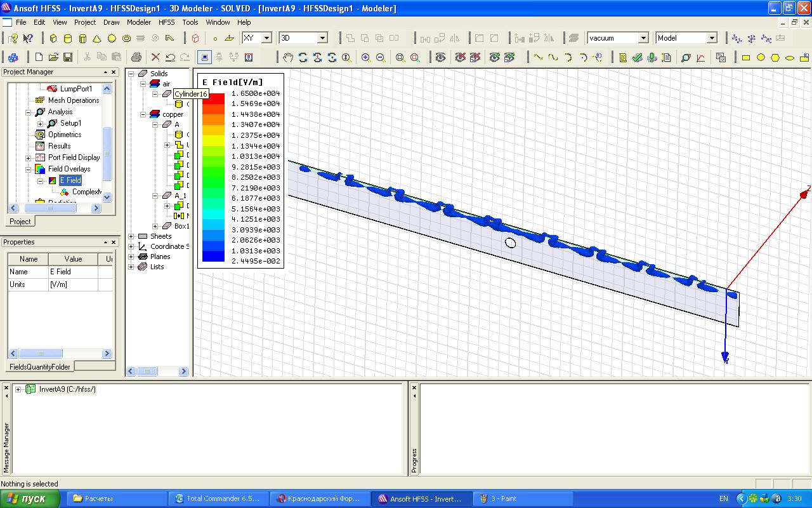The height and width of the screenshot is (508, 812).
Task: Click the Save floppy disk icon
Action: (x=68, y=58)
